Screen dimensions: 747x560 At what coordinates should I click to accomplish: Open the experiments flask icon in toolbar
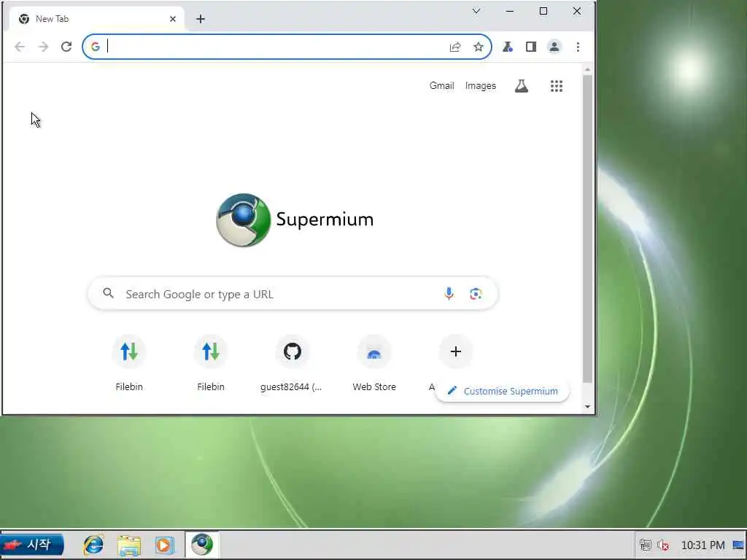pyautogui.click(x=508, y=47)
